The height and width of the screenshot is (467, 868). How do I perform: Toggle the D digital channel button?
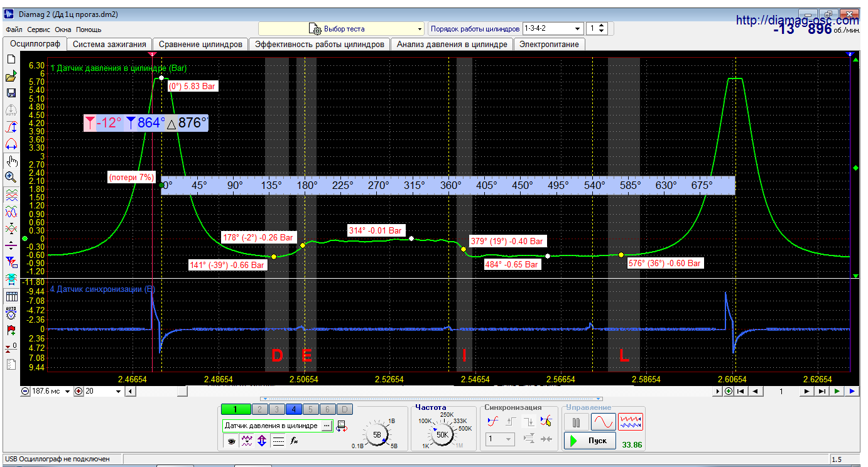point(345,409)
